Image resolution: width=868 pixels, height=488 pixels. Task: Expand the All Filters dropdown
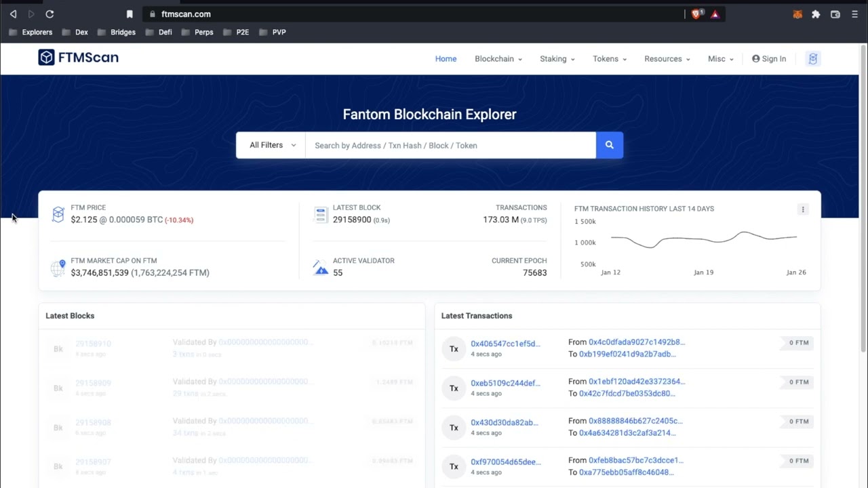click(271, 145)
